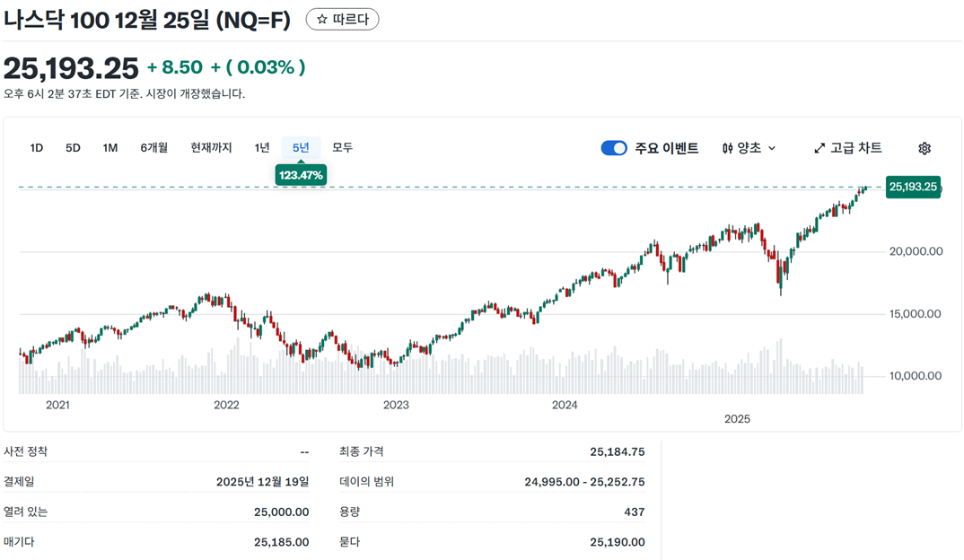
Task: Click the 결제일 value 2025년 12월 19일
Action: point(262,482)
